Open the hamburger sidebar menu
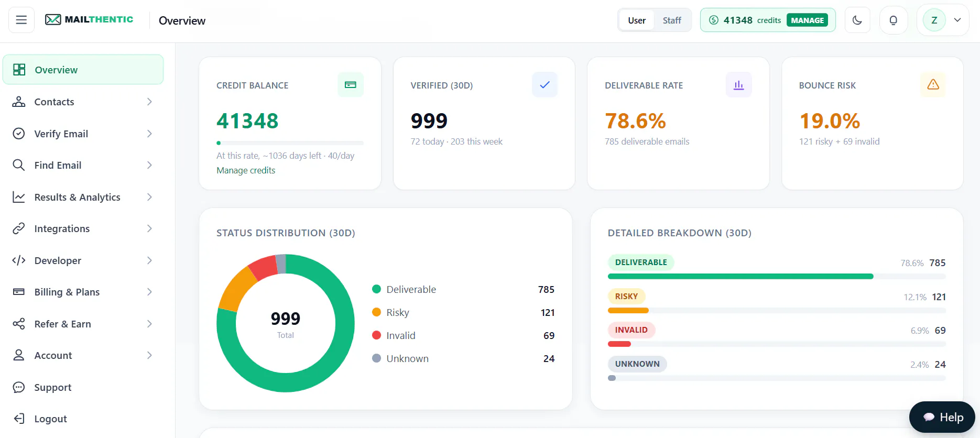980x438 pixels. tap(21, 20)
